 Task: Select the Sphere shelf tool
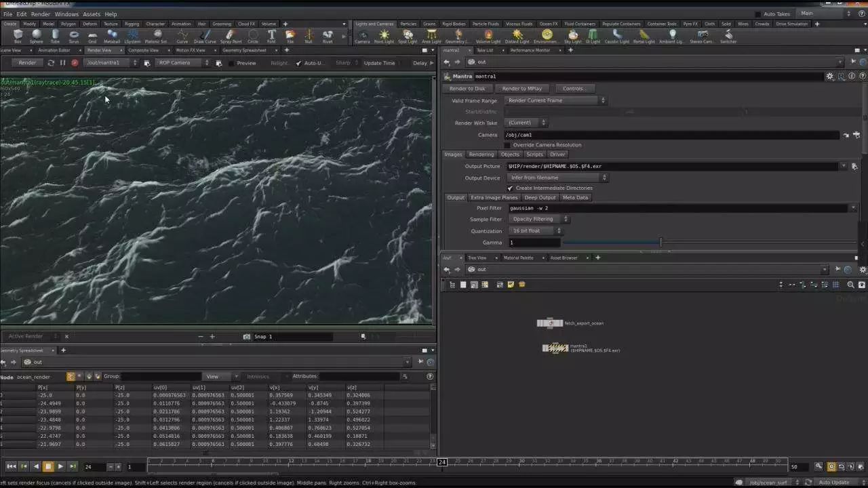(36, 35)
